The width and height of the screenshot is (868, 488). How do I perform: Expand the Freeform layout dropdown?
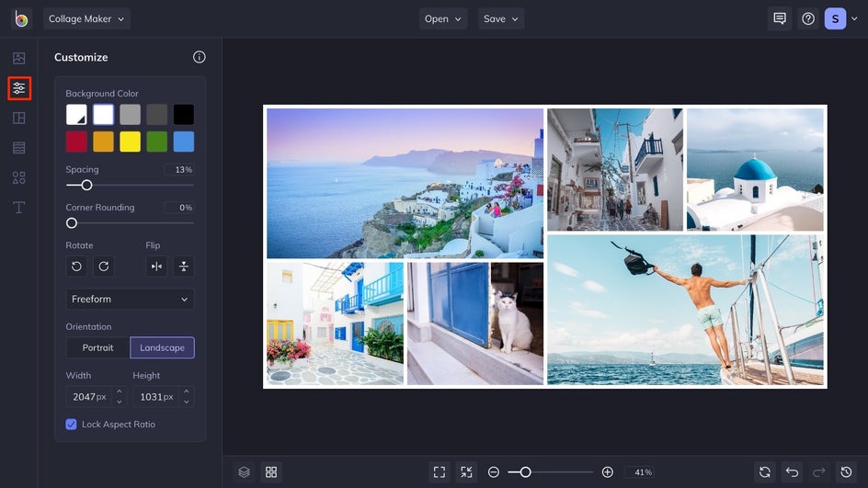[130, 299]
